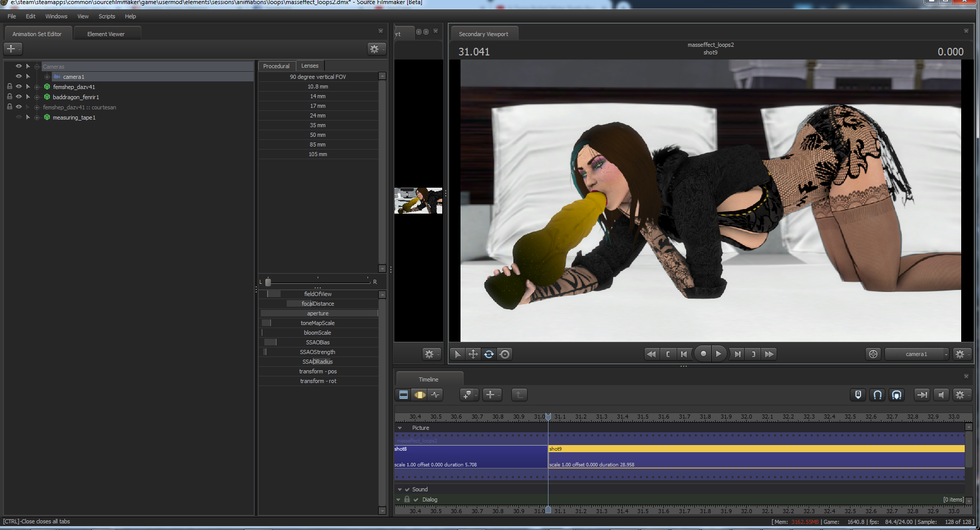Open Secondary Viewport gear settings

962,354
